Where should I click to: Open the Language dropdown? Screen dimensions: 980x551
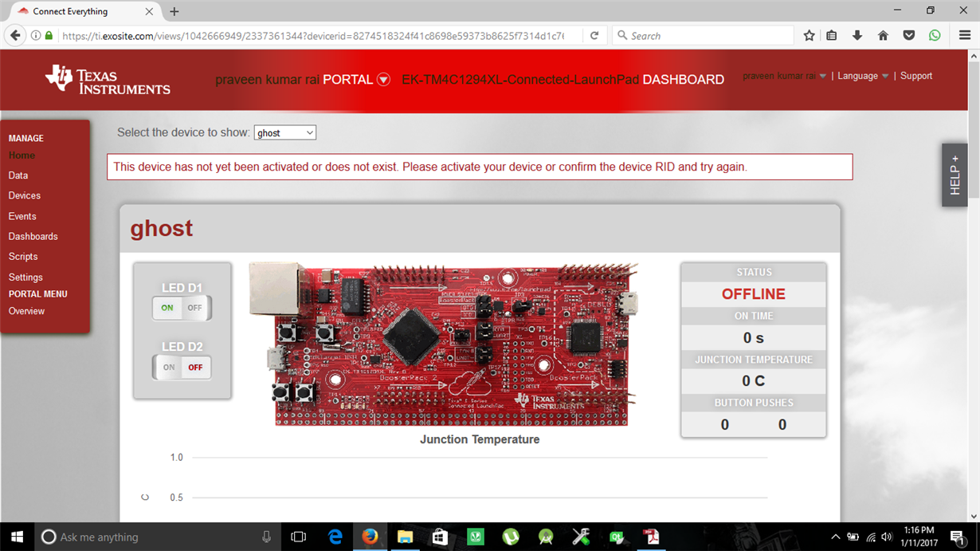click(863, 76)
